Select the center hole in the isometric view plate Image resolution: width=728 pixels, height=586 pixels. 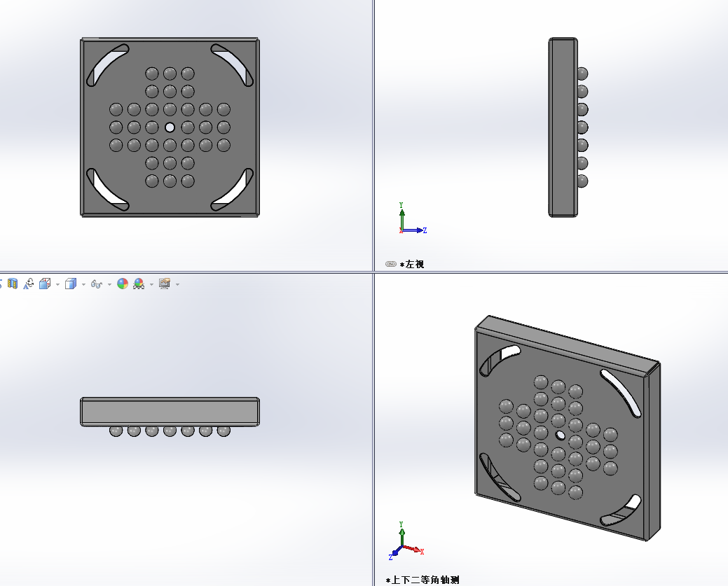[561, 435]
